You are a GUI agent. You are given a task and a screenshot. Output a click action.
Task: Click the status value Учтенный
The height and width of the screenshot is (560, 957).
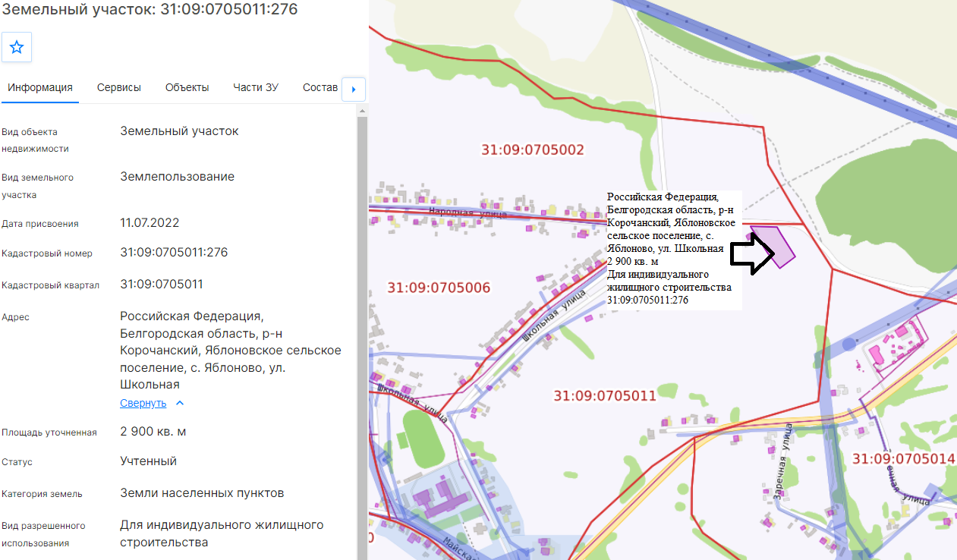(x=148, y=461)
